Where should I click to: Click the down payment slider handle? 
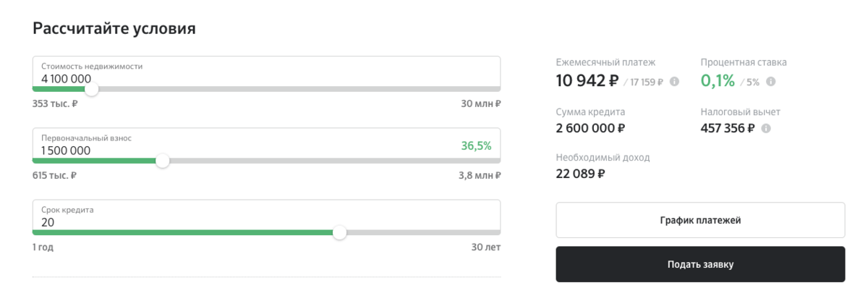coord(163,161)
